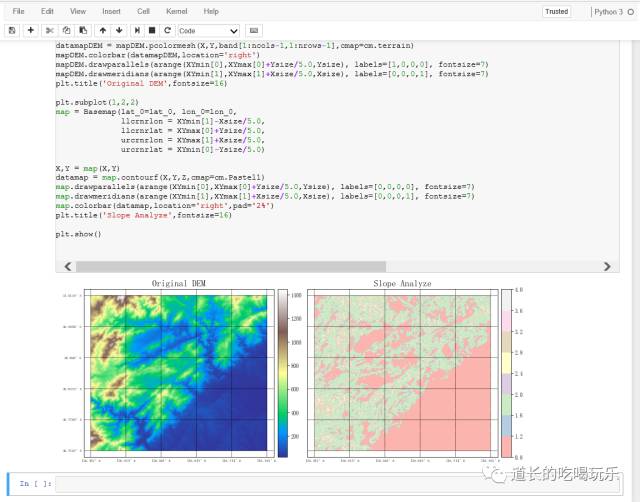Viewport: 640px width, 502px height.
Task: Run cell and skip to next icon
Action: point(137,31)
